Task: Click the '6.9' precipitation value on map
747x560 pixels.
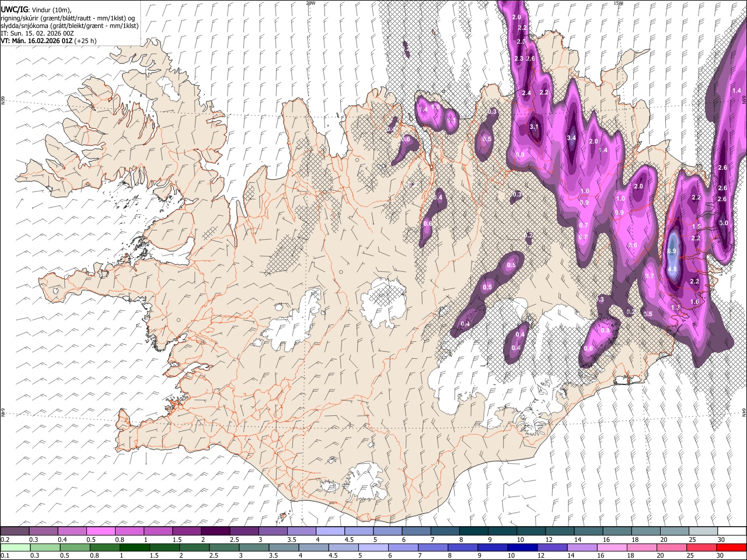Action: coord(672,251)
